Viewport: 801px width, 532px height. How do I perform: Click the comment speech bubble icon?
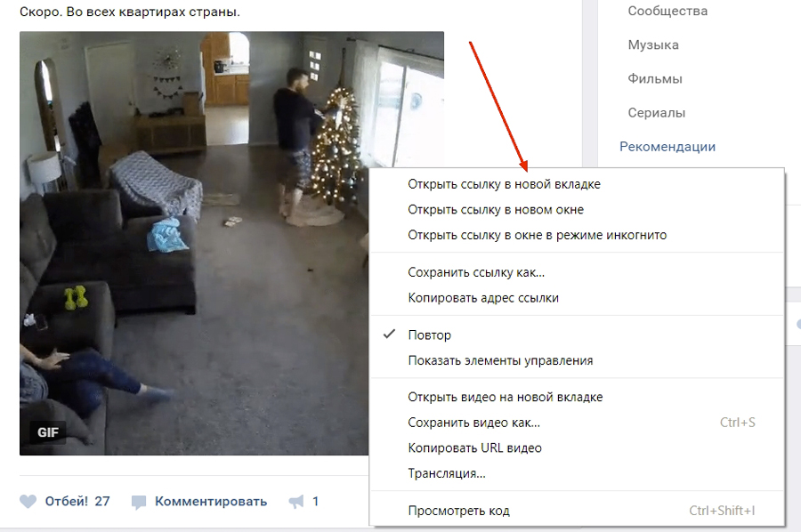coord(139,502)
